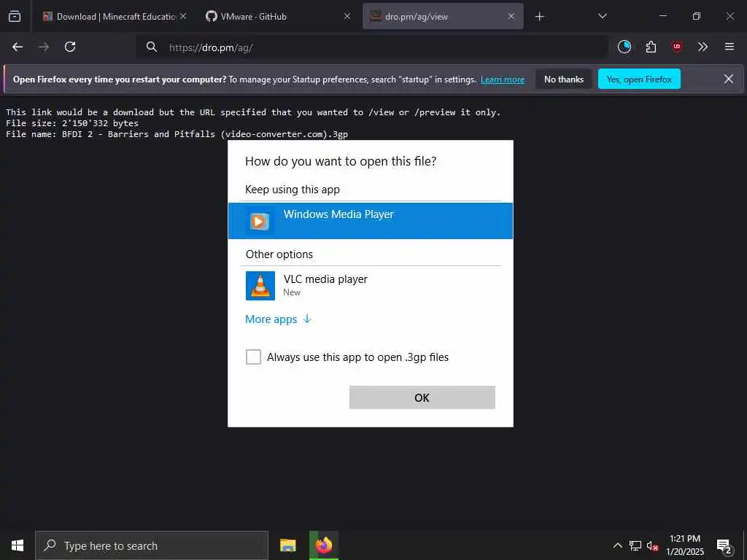
Task: Click the Windows Media Player icon
Action: 260,221
